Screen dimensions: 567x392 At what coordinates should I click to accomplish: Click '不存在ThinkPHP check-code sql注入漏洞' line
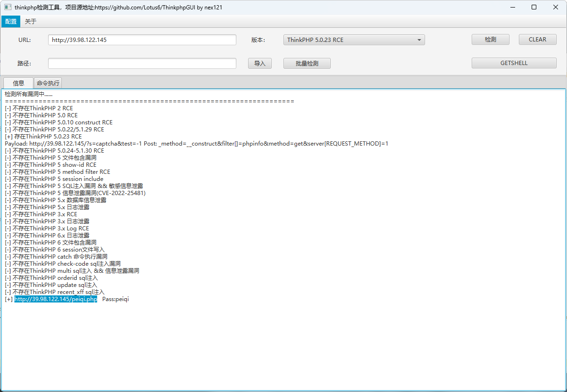(x=63, y=264)
